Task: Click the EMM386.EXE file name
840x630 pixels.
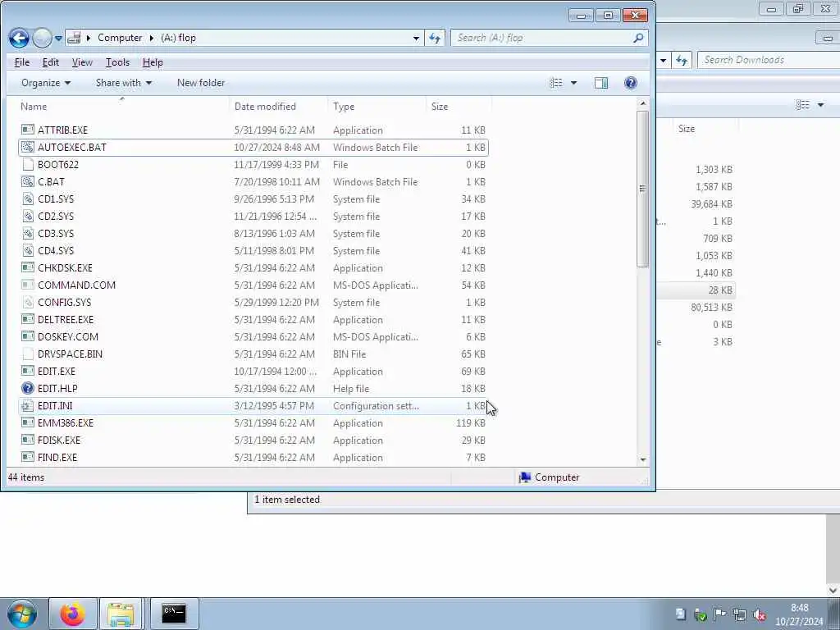Action: [66, 423]
